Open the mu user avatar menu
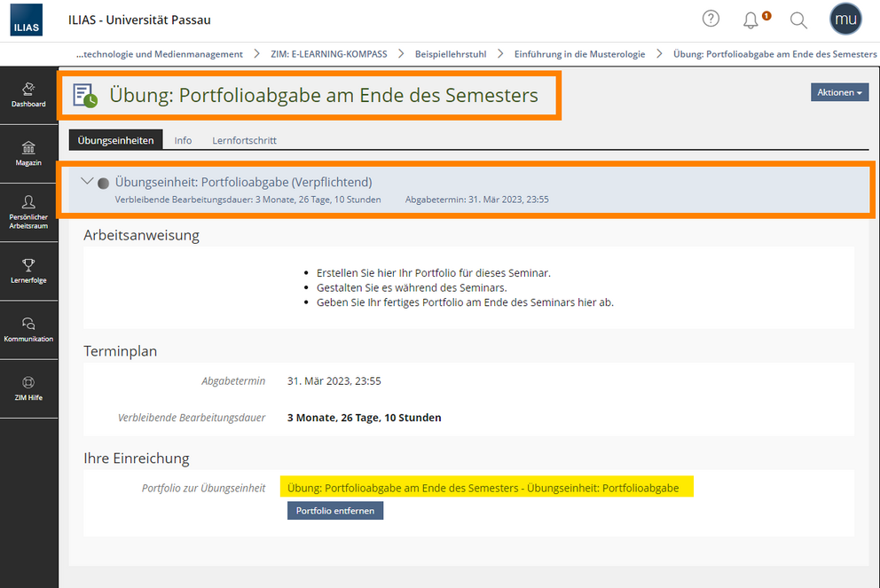 [x=845, y=20]
